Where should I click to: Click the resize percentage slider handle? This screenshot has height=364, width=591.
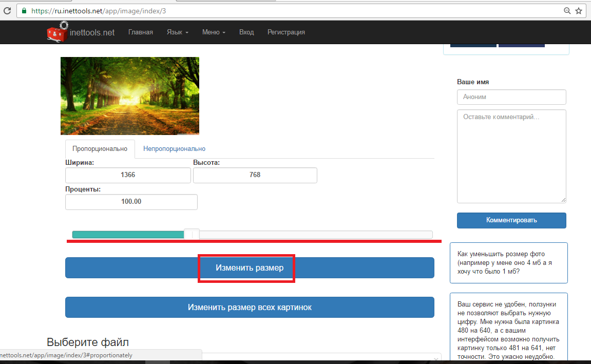tap(192, 235)
